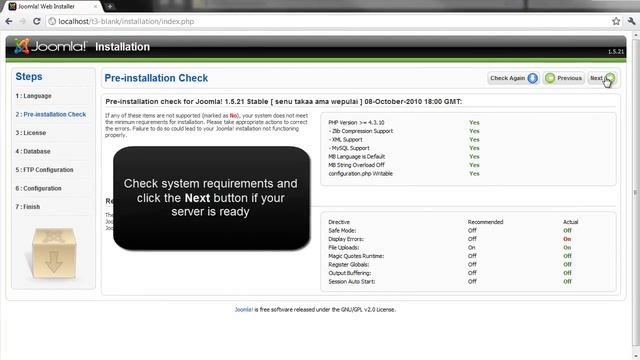Click the Recommended column header
The image size is (640, 360).
point(485,222)
